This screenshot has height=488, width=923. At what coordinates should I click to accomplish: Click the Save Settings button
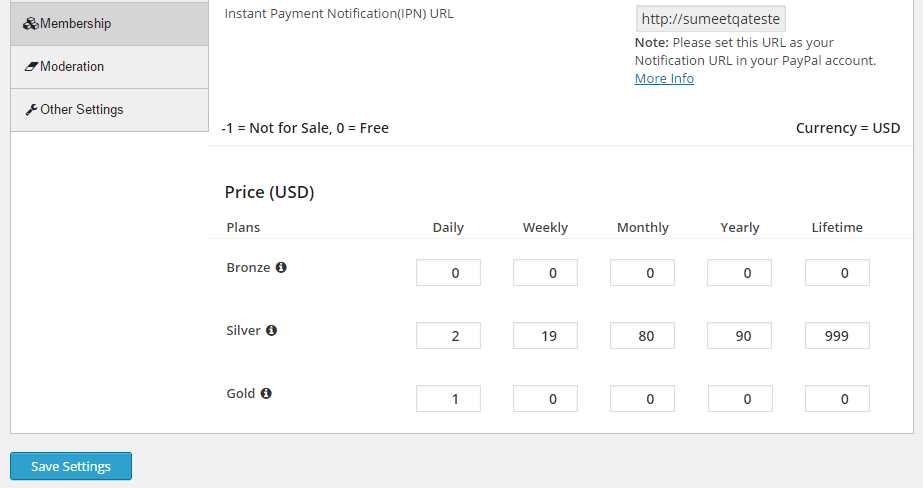tap(71, 466)
